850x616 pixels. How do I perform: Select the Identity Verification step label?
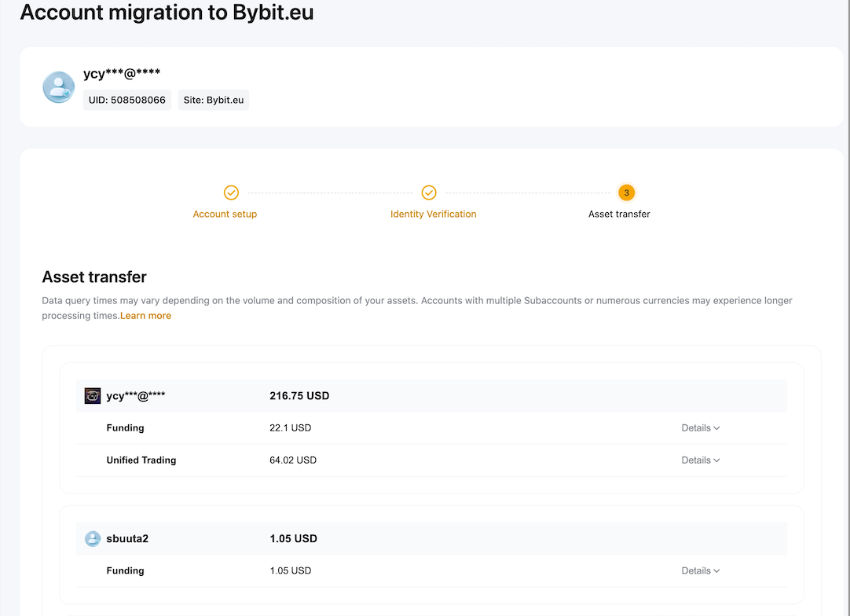433,214
